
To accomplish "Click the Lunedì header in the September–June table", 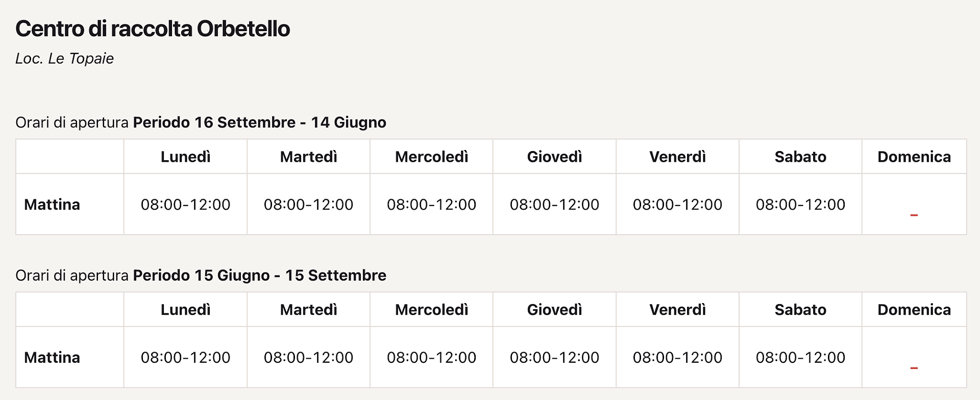I will [185, 157].
